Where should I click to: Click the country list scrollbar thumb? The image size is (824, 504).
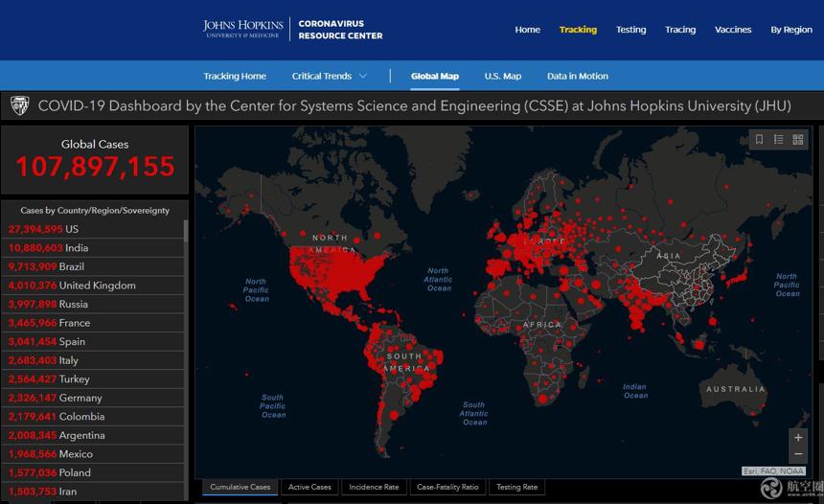tap(186, 231)
